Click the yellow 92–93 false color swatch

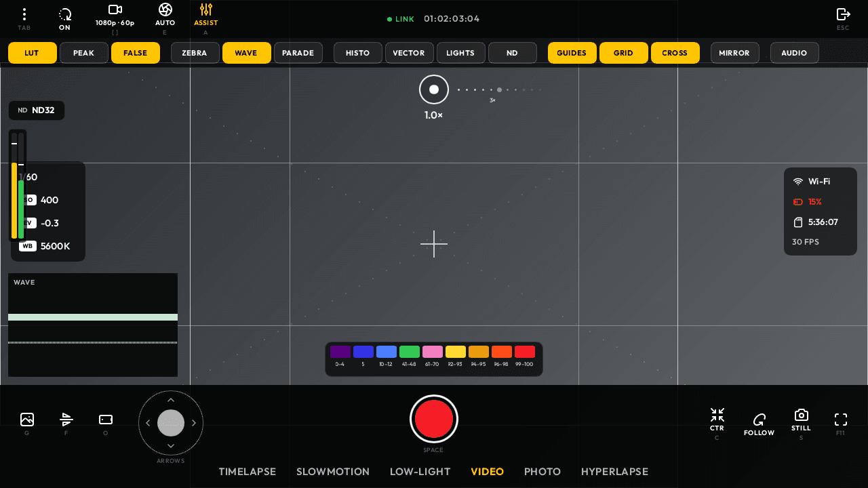[456, 352]
